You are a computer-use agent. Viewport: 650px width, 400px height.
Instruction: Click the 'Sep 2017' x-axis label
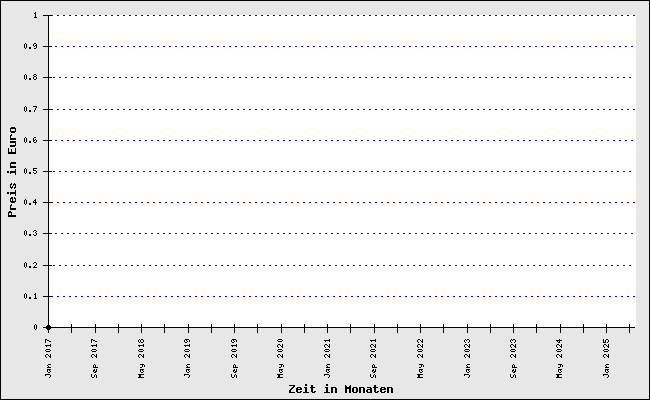coord(95,359)
